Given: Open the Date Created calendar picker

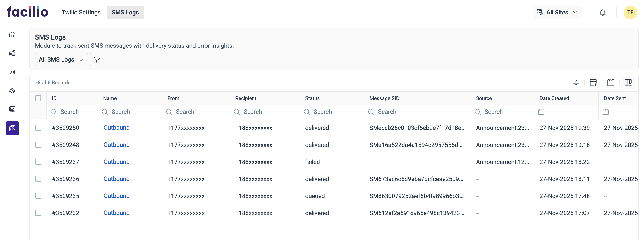Looking at the screenshot, I should 541,112.
